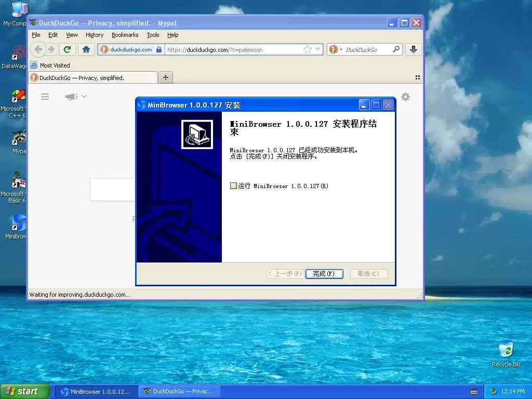The width and height of the screenshot is (532, 399).
Task: Click the Windows start button
Action: pyautogui.click(x=25, y=391)
